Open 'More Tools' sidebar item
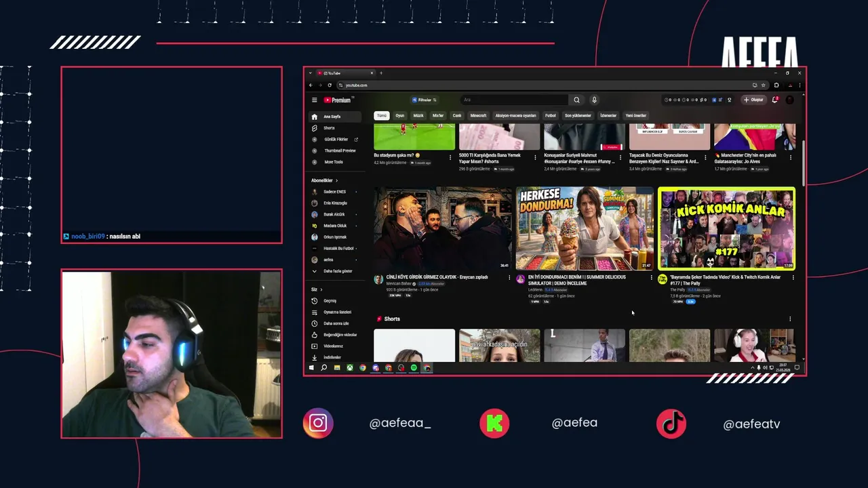This screenshot has height=488, width=868. point(334,162)
